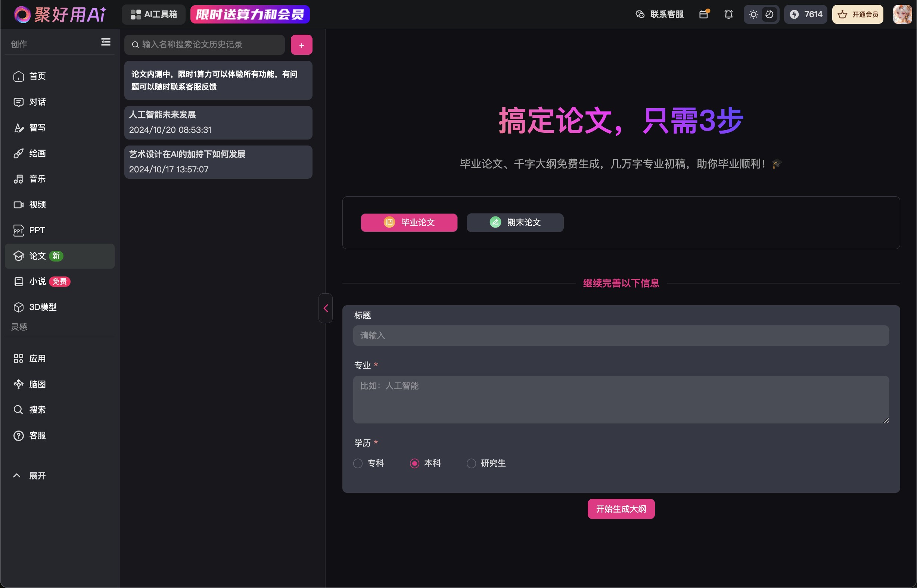Open the calendar gift icon in header
The width and height of the screenshot is (917, 588).
click(x=703, y=15)
